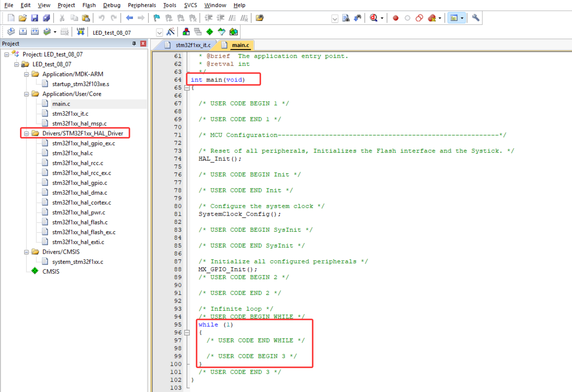The image size is (572, 392).
Task: Save the current file with the floppy icon
Action: 35,18
